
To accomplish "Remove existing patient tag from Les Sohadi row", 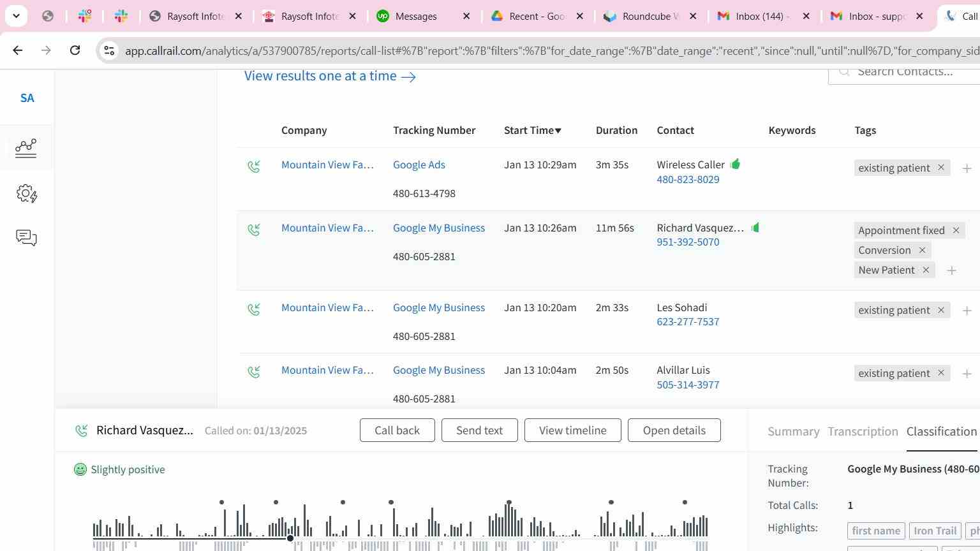I will pos(940,310).
